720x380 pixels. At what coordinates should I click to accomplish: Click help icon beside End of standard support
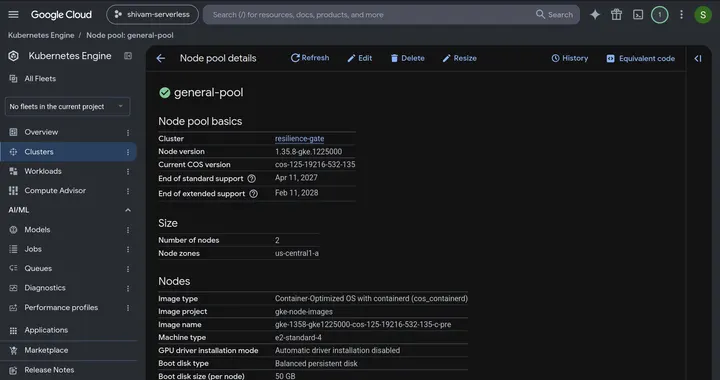(x=252, y=179)
